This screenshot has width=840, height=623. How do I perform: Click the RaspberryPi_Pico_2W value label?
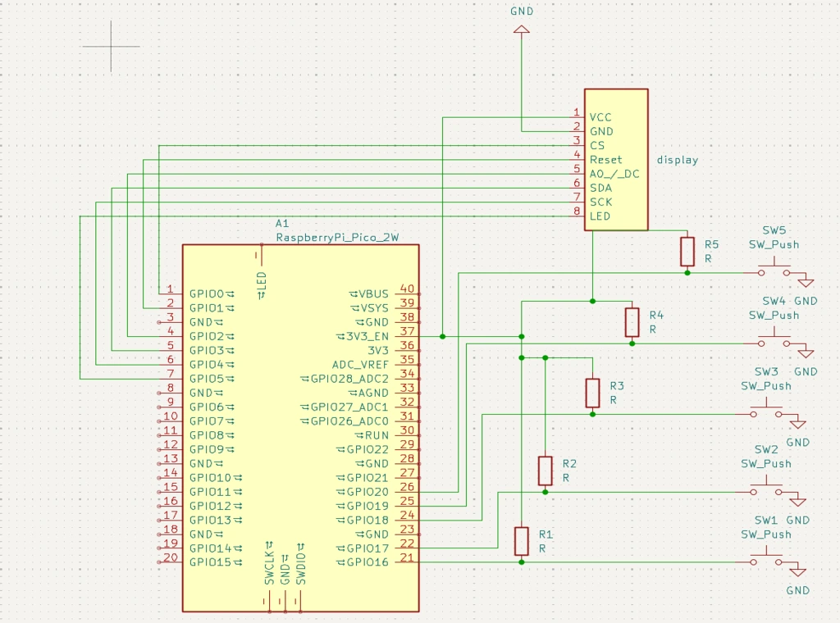(x=337, y=237)
